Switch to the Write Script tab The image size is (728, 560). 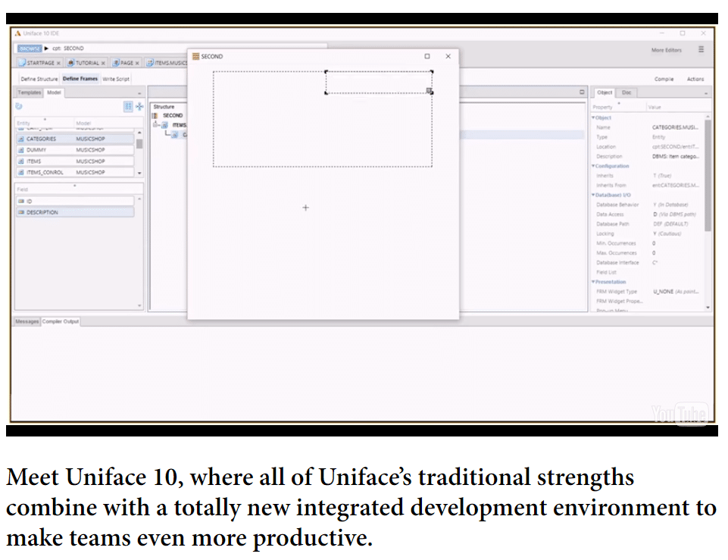tap(116, 79)
